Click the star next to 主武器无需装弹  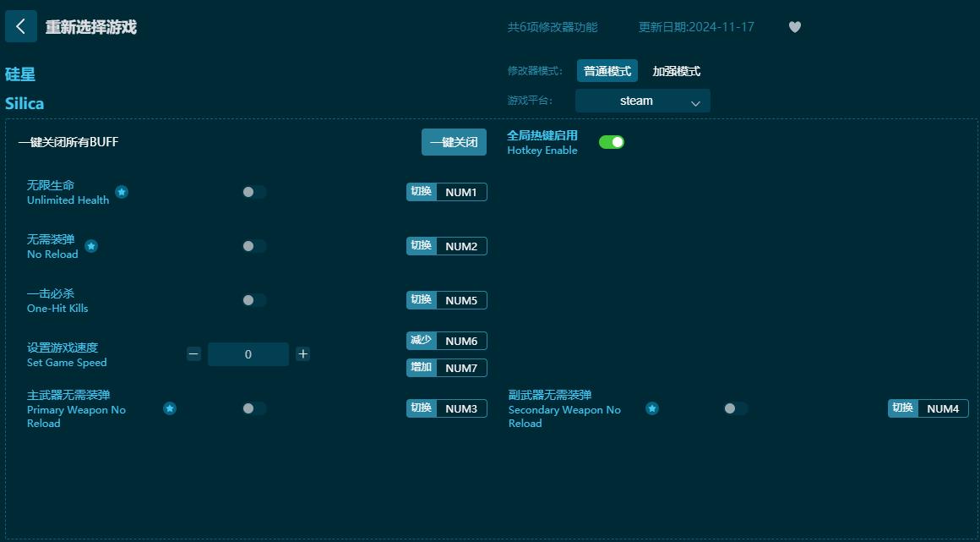coord(170,408)
